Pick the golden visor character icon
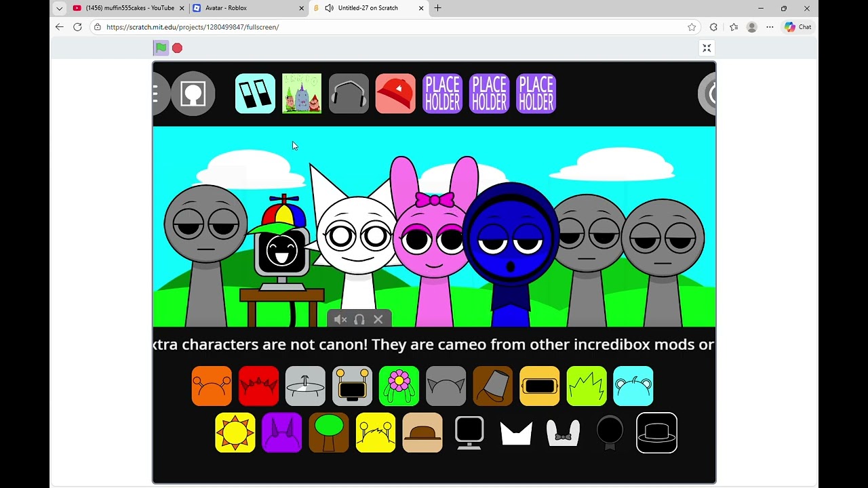 (540, 386)
